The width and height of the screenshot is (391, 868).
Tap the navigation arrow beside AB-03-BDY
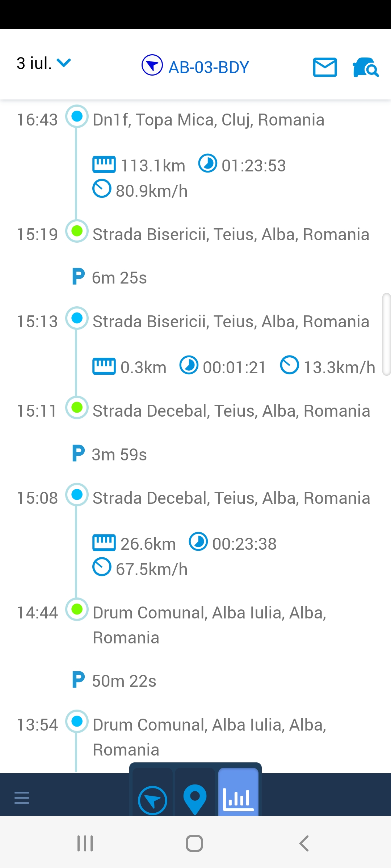(x=152, y=65)
